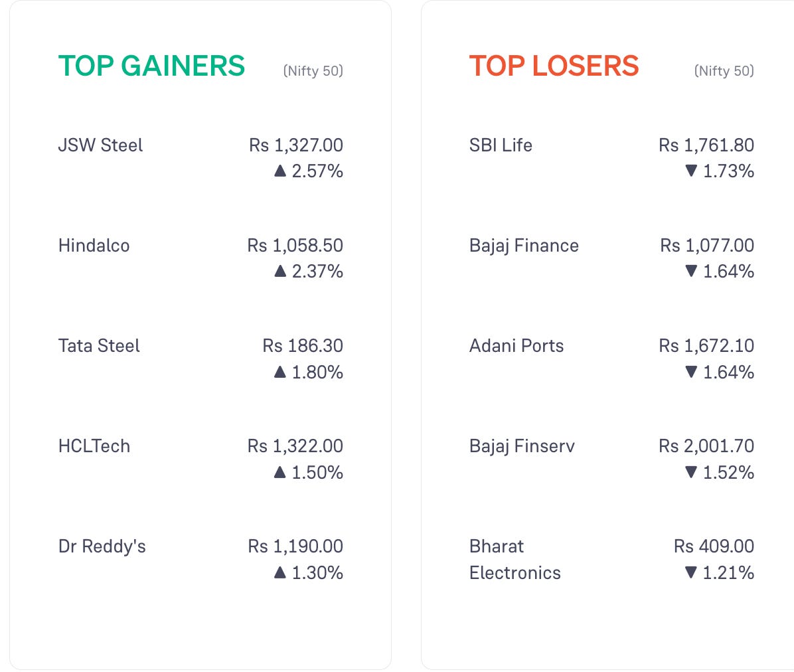Viewport: 794px width, 672px height.
Task: Open the Hindalco stock name
Action: 94,246
